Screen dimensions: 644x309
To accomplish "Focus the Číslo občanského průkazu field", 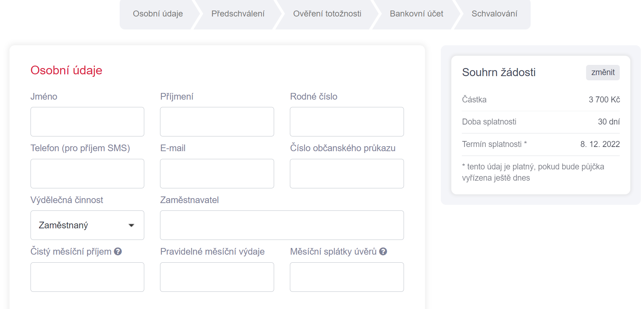I will coord(347,174).
